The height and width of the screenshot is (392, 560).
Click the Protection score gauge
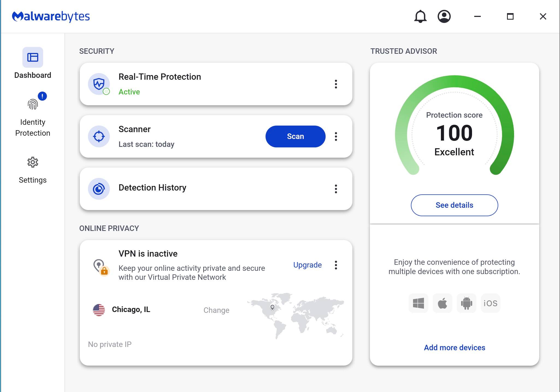(454, 133)
